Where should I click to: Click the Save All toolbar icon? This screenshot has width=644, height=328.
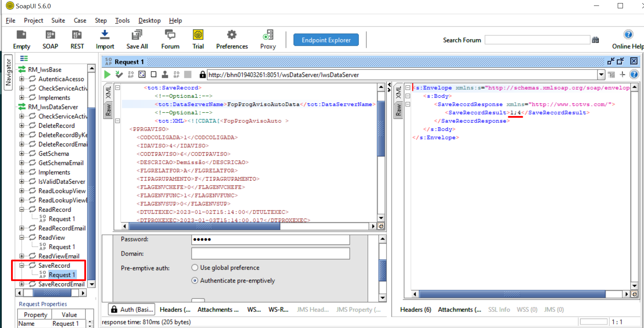pos(137,40)
